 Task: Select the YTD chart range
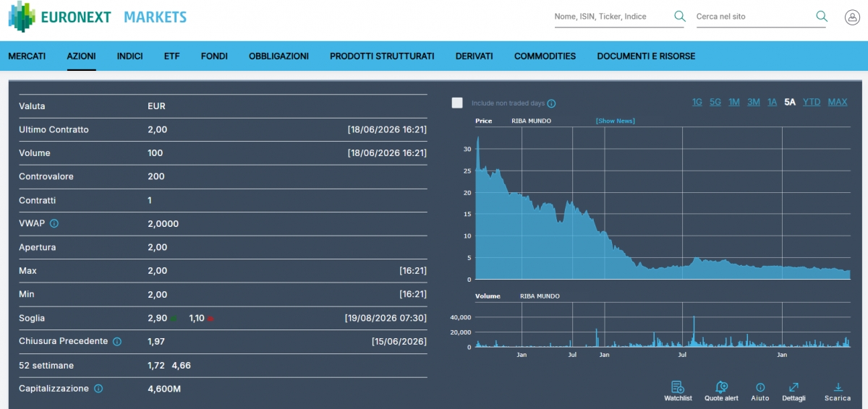[x=812, y=102]
